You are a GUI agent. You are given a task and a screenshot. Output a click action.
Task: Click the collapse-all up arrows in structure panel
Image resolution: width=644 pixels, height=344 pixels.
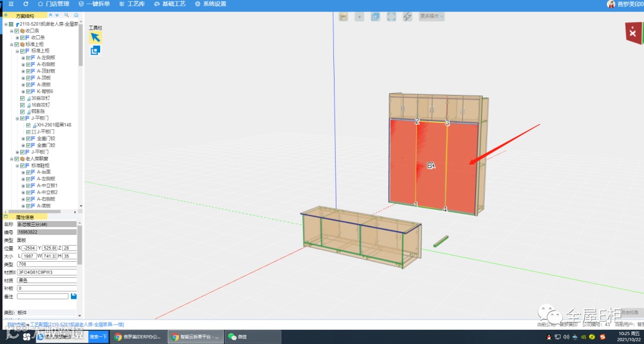[x=51, y=15]
